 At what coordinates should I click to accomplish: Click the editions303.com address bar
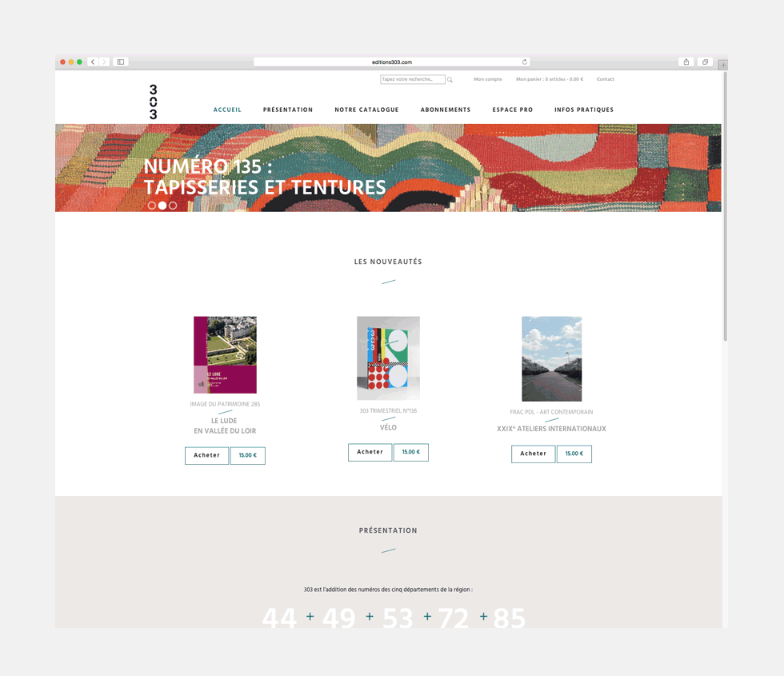point(391,62)
